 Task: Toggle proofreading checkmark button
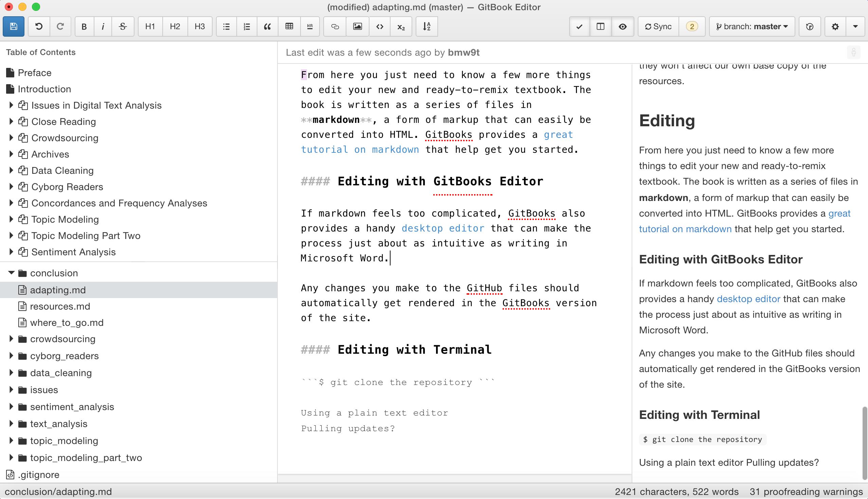tap(579, 26)
